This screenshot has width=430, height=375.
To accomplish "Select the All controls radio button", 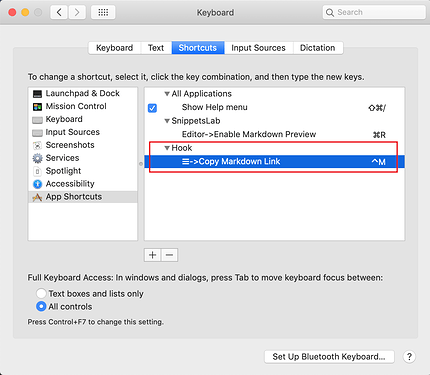I will coord(41,306).
